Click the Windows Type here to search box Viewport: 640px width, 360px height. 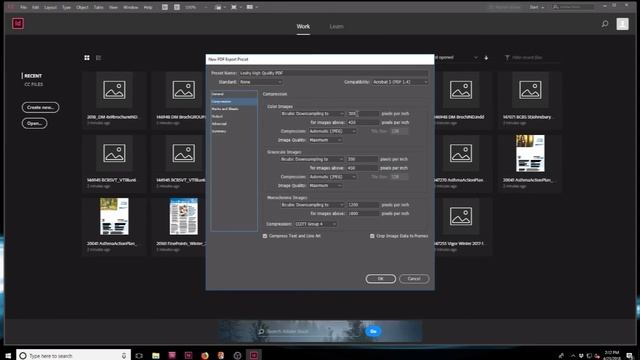click(x=73, y=356)
